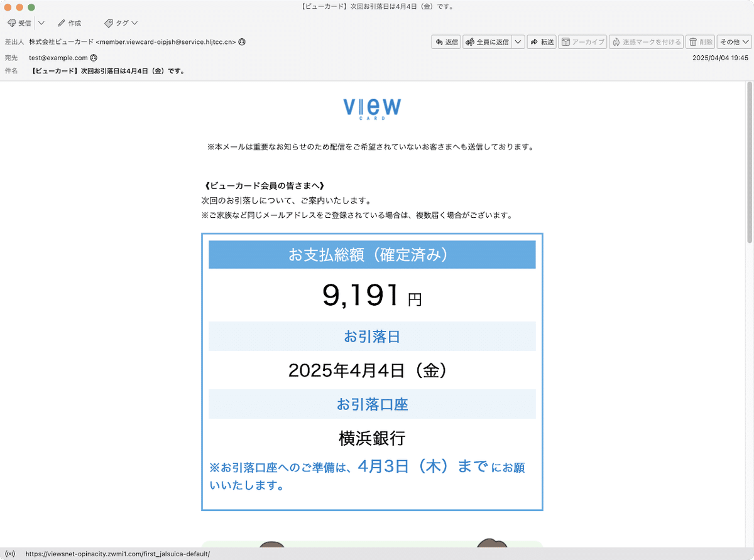The height and width of the screenshot is (560, 754).
Task: Click the VIEW CARD logo image
Action: point(372,108)
